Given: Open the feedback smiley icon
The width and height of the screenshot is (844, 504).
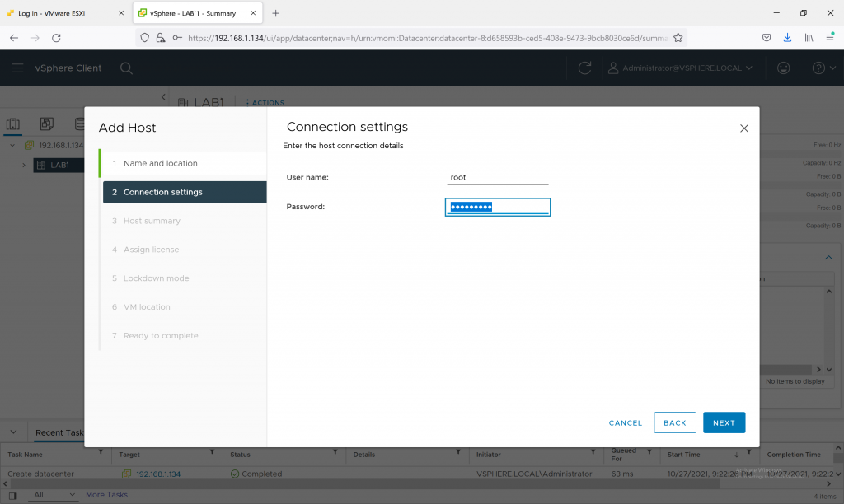Looking at the screenshot, I should click(x=784, y=68).
